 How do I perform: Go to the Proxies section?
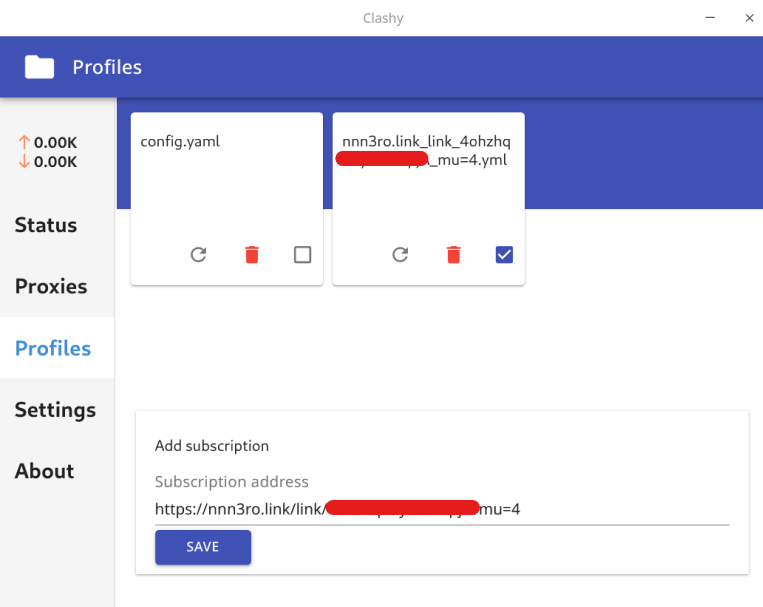(51, 287)
